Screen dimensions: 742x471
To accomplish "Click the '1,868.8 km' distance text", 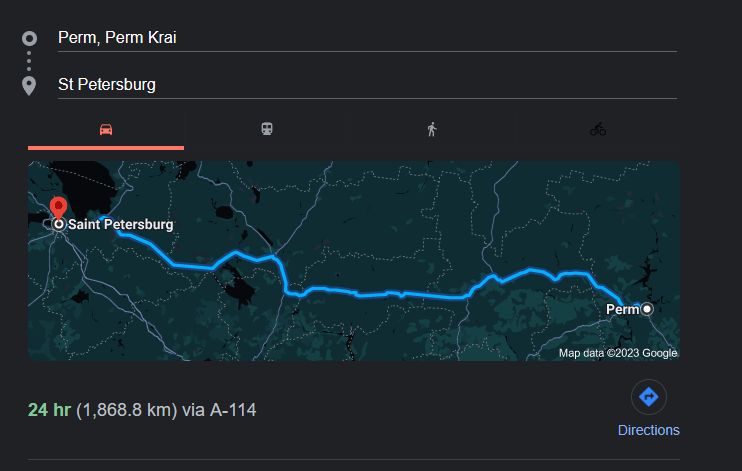I will point(127,410).
